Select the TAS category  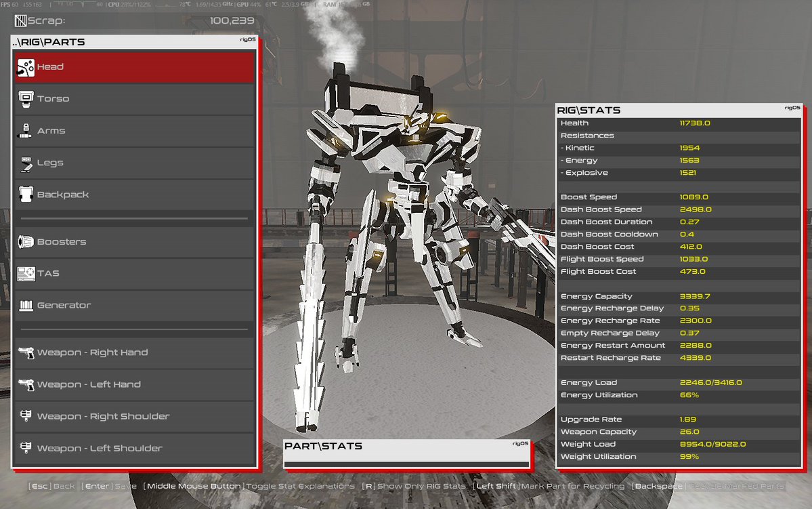click(x=135, y=274)
